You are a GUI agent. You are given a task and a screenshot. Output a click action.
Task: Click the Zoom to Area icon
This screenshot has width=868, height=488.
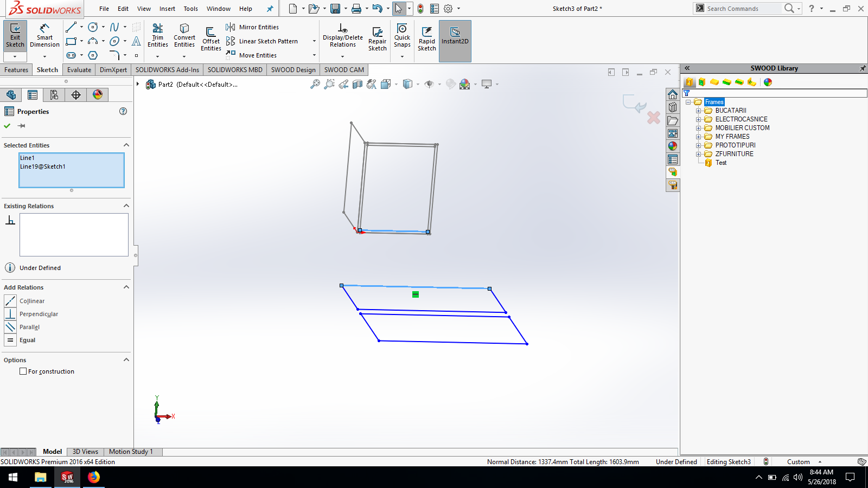pyautogui.click(x=329, y=84)
